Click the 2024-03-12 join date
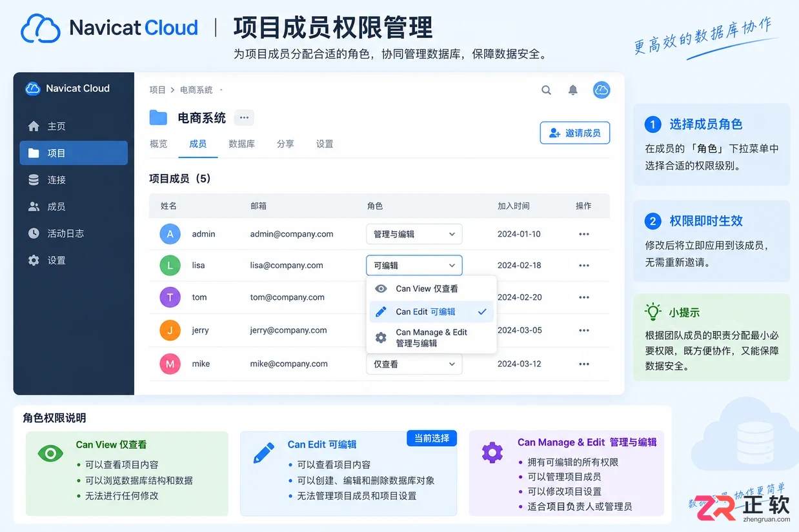 [520, 364]
